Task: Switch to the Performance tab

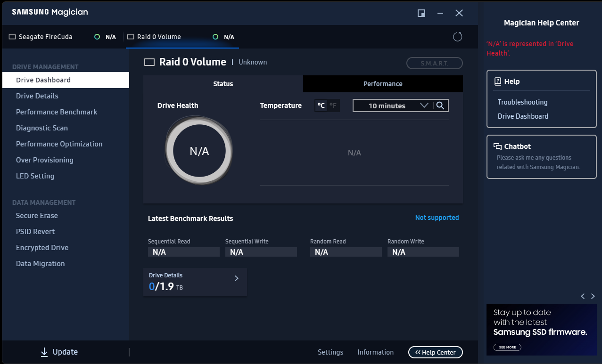Action: (383, 84)
